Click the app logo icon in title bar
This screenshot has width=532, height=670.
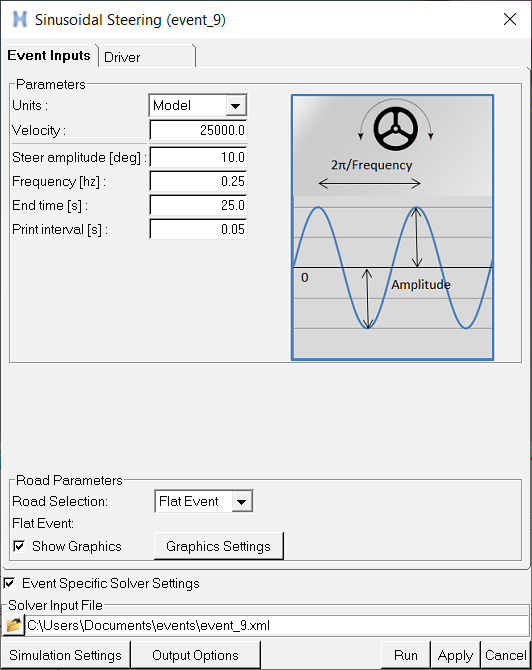[20, 19]
